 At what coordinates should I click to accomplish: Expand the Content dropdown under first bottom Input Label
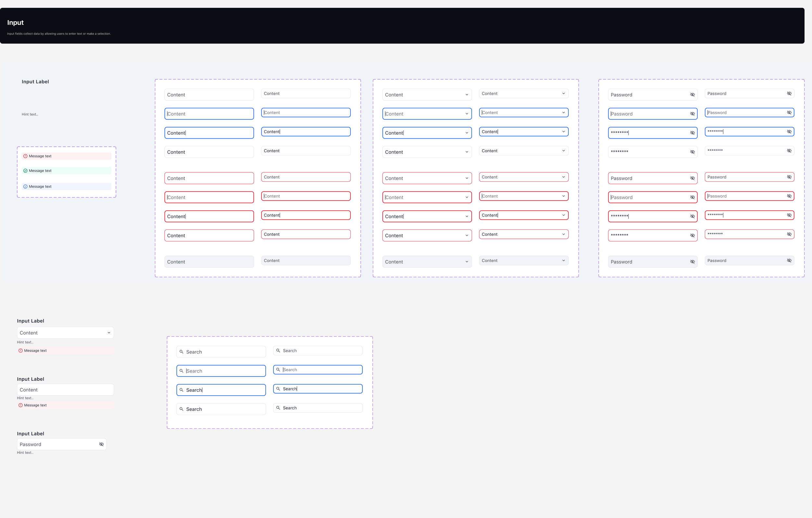pyautogui.click(x=108, y=333)
